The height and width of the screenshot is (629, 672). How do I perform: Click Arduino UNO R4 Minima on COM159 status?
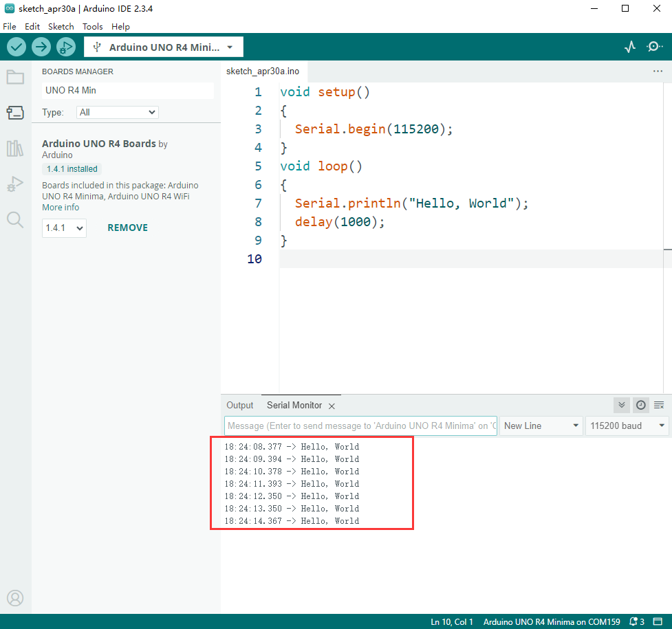(552, 621)
